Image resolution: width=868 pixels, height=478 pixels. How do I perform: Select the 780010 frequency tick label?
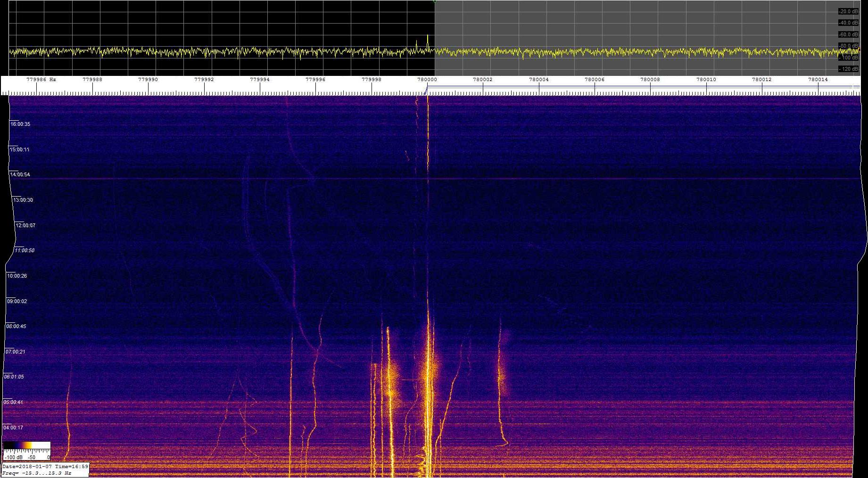coord(706,80)
